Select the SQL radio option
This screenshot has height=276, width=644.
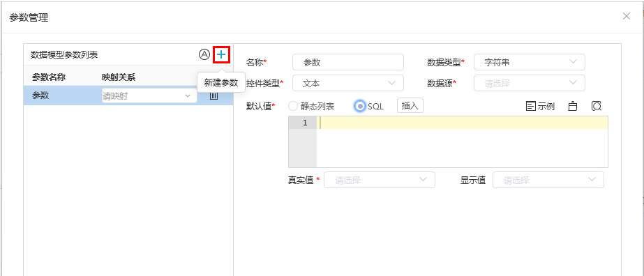coord(369,106)
